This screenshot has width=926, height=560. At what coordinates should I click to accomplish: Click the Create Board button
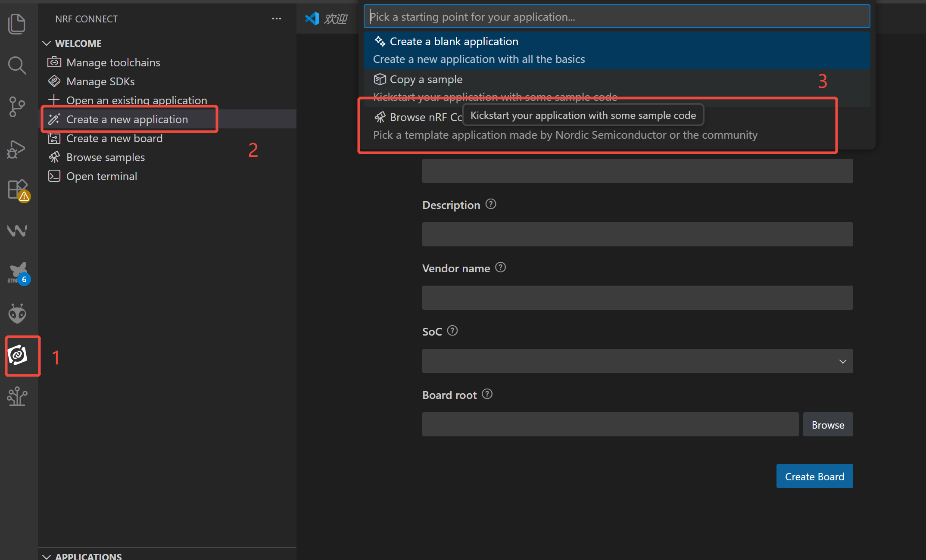click(x=814, y=476)
